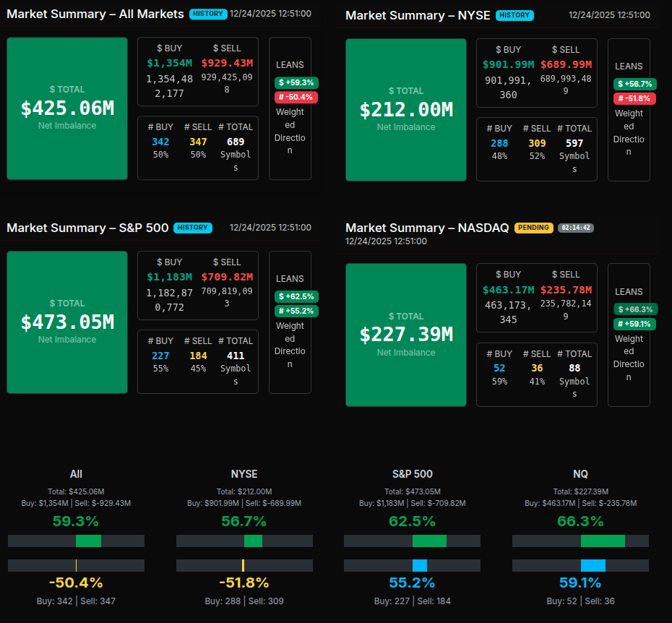Click the red # -50.4% leans badge
The height and width of the screenshot is (623, 672).
pos(296,97)
